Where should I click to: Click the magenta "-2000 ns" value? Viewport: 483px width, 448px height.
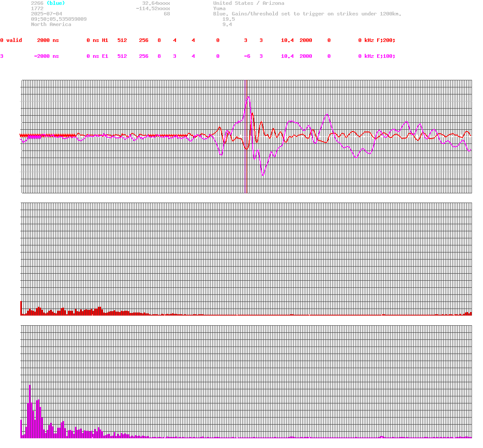pos(46,56)
